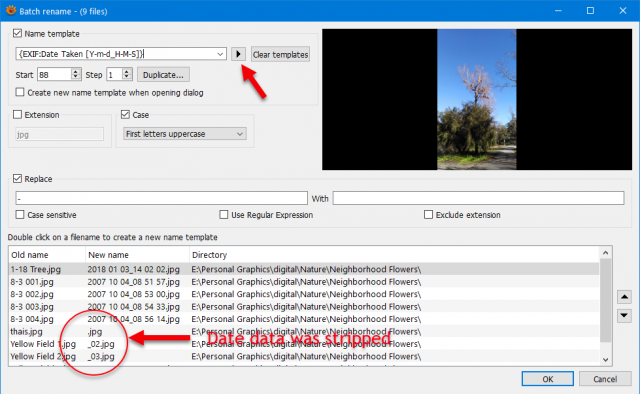This screenshot has width=640, height=394.
Task: Increase the Start value with spinner arrow
Action: (x=76, y=72)
